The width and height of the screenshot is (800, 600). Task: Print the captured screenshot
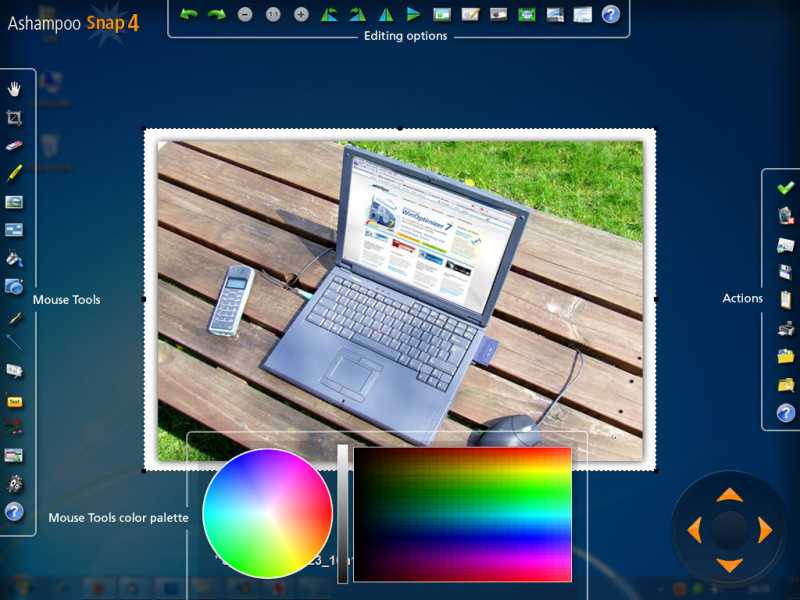point(783,327)
